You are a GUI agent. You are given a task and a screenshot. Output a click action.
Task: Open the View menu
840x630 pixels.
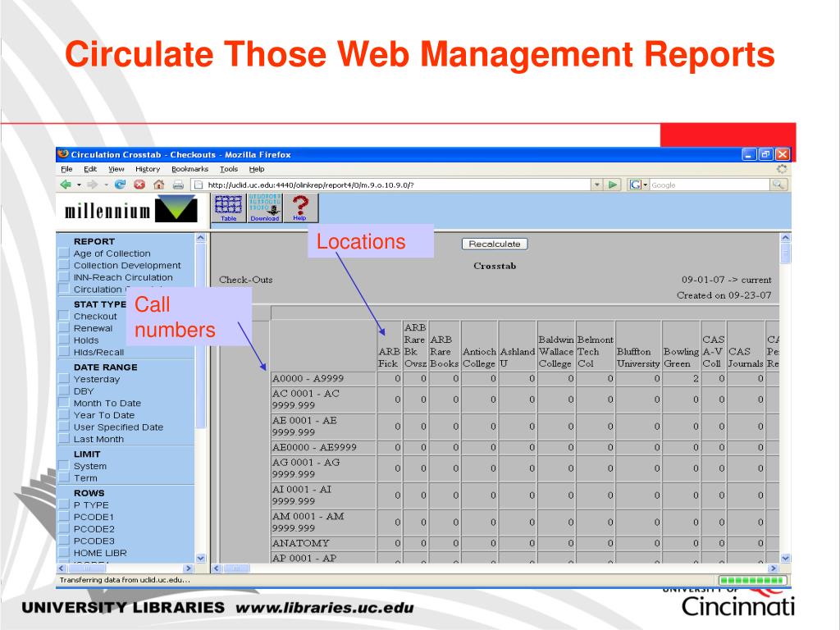(x=116, y=169)
